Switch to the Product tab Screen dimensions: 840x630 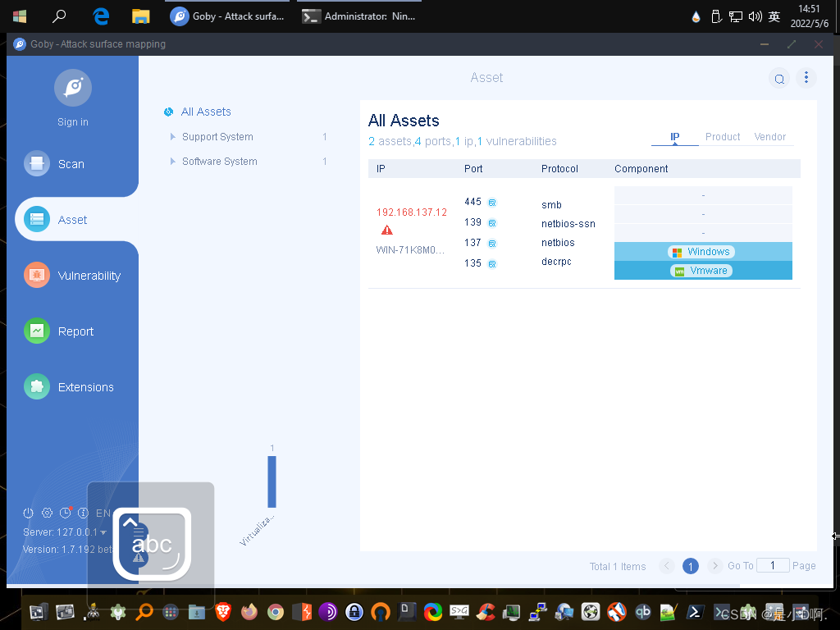point(722,137)
